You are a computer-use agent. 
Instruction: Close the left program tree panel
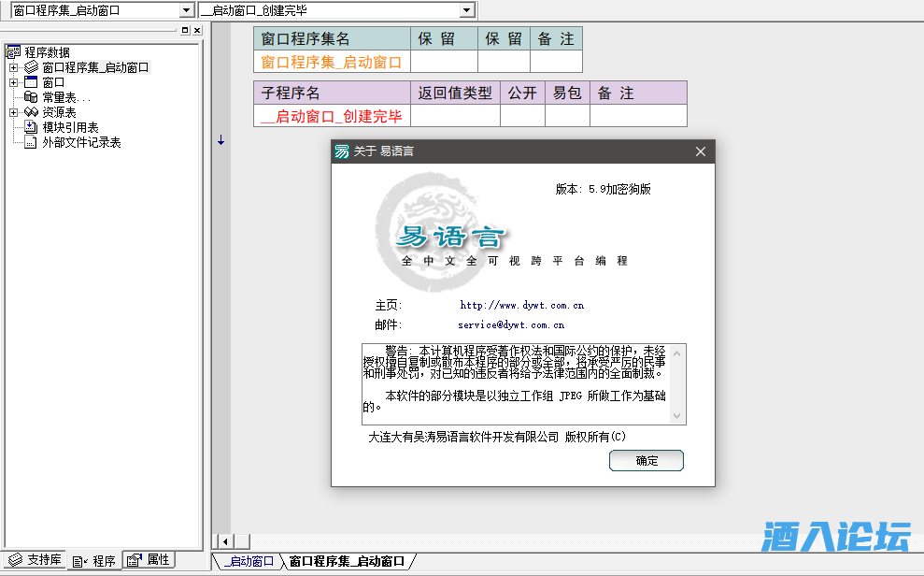click(196, 31)
